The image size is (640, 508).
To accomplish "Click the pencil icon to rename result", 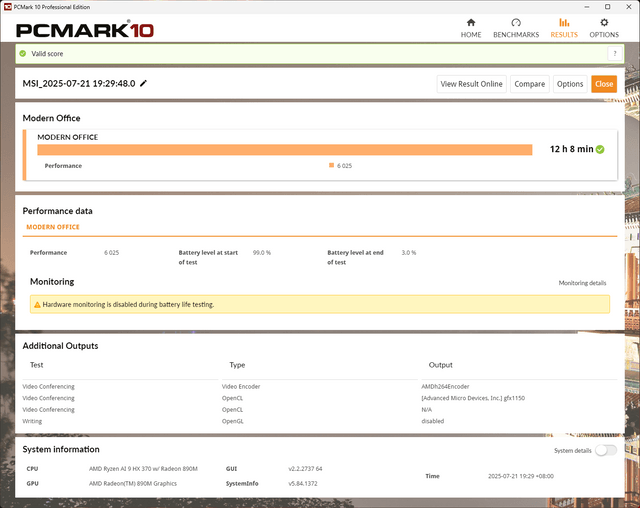I will pos(143,83).
